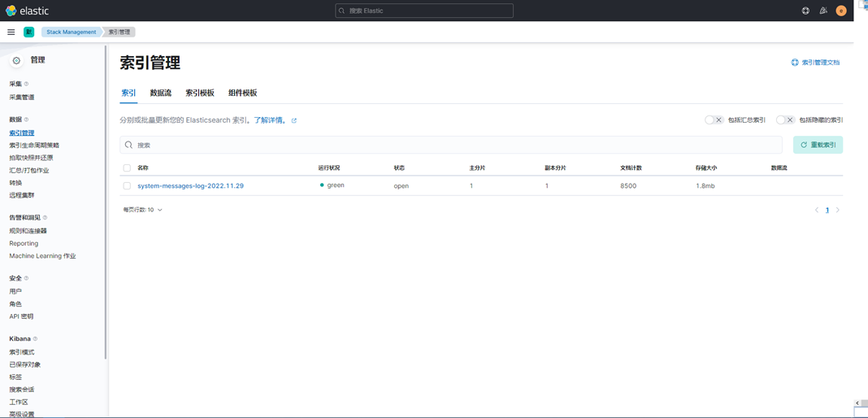Click the 索引管理 breadcrumb

(x=119, y=32)
